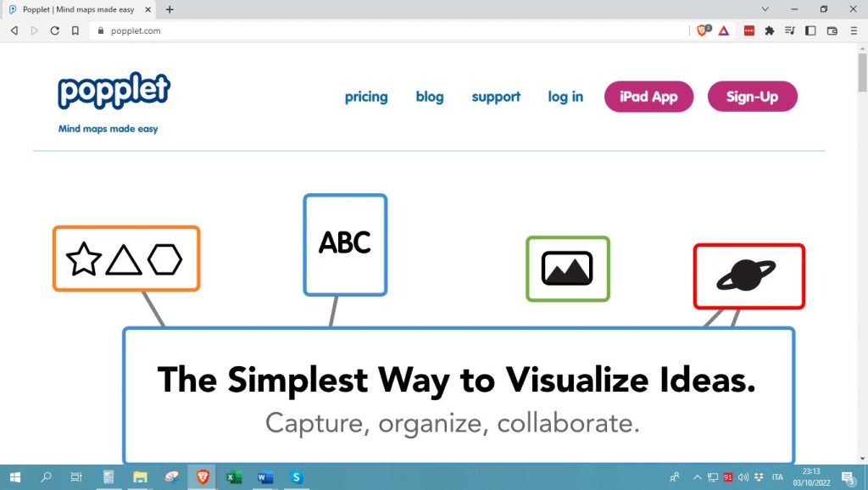Open the browser hamburger main menu

[x=853, y=31]
